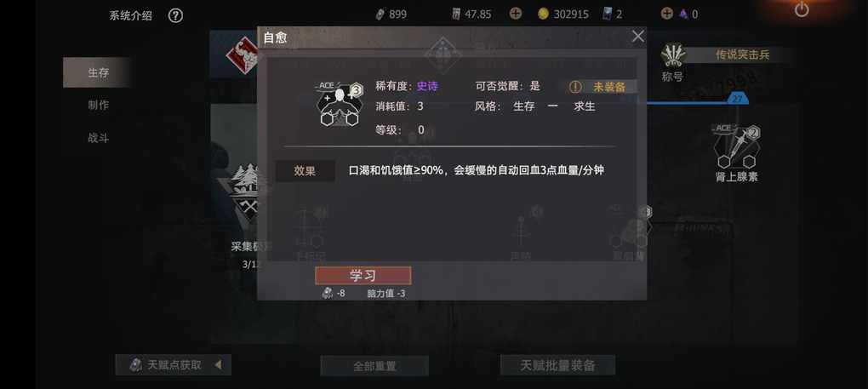Close the 自愈 dialog
The height and width of the screenshot is (389, 868).
[637, 37]
